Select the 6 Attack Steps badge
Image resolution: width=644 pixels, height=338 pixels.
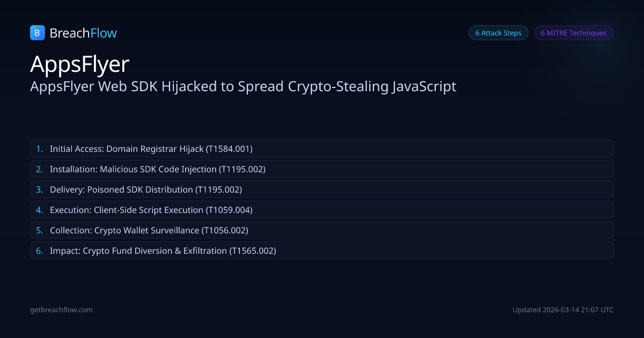498,33
